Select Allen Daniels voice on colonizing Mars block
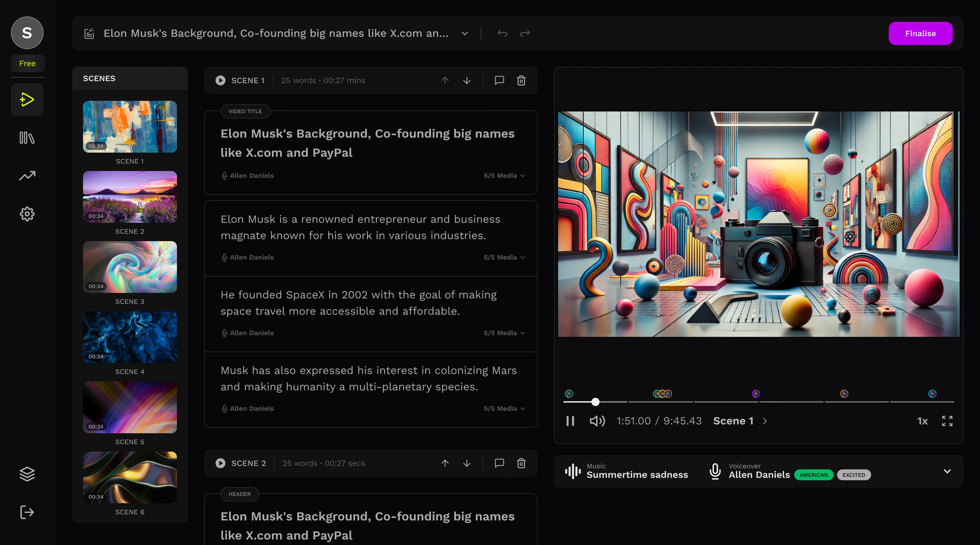Viewport: 980px width, 545px height. pyautogui.click(x=248, y=409)
